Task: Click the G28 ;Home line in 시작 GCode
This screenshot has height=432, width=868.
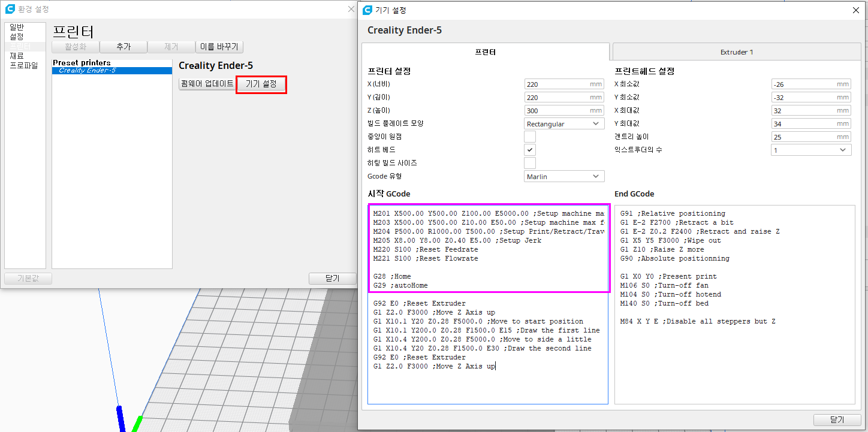Action: coord(392,276)
